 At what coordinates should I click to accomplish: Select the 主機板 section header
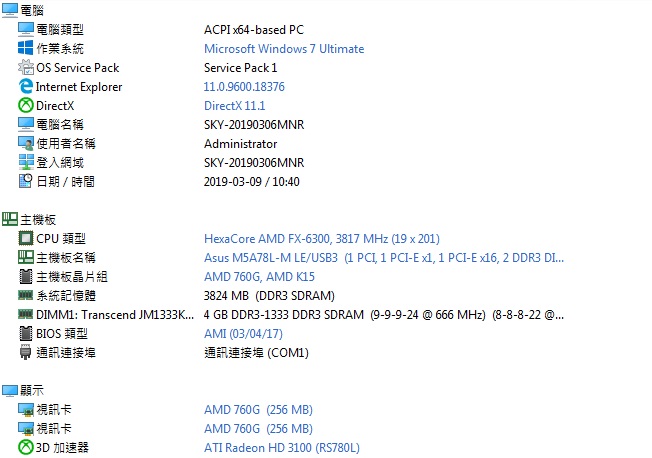(27, 219)
